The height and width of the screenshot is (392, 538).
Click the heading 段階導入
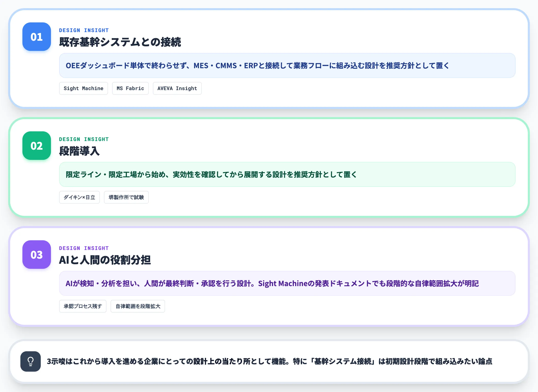[x=79, y=151]
